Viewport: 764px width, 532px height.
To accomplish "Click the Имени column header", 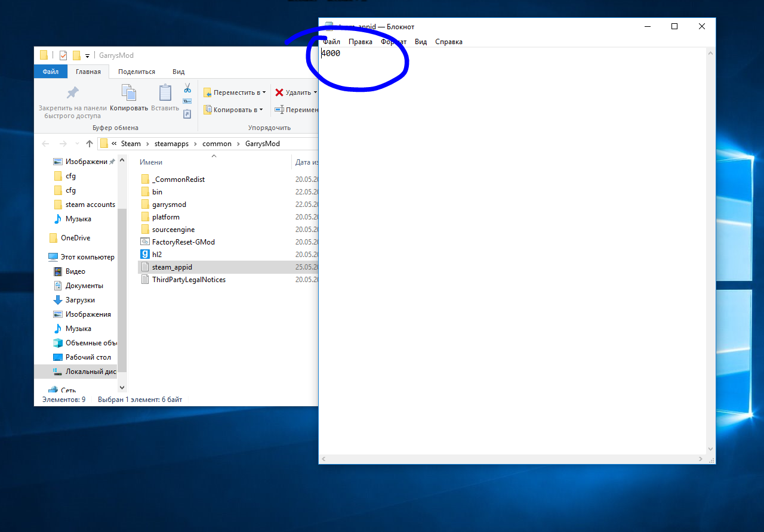I will pyautogui.click(x=151, y=162).
